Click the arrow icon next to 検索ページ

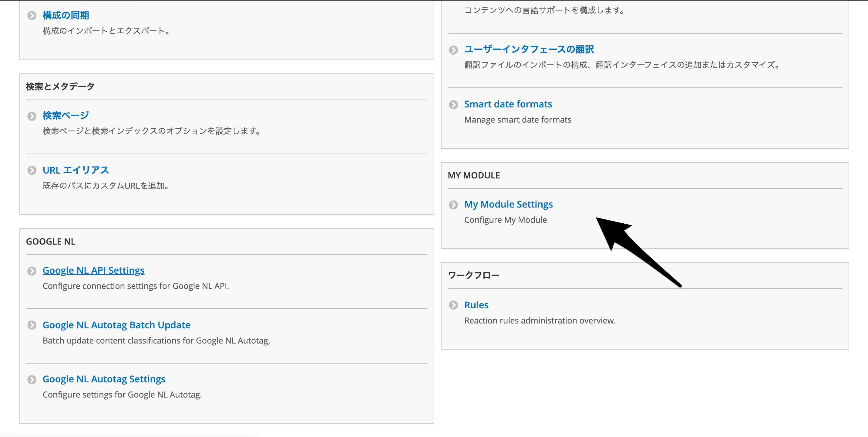(x=32, y=116)
